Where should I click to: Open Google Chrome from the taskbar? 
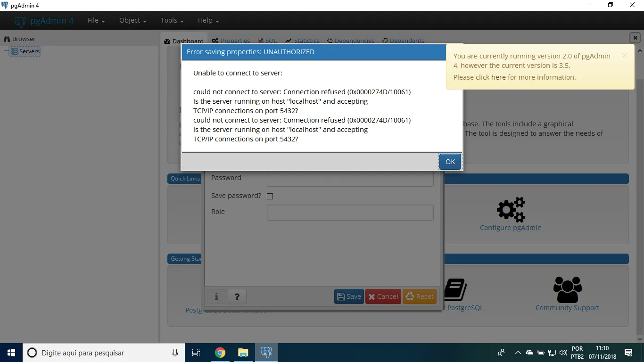(220, 353)
